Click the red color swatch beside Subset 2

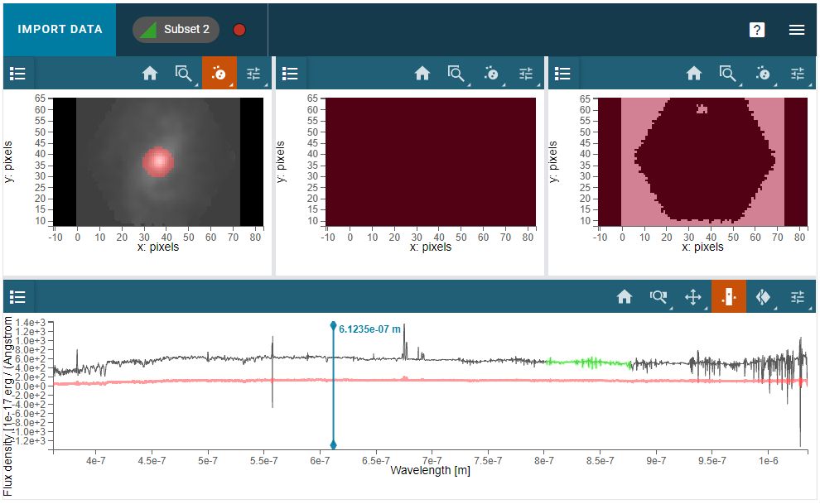[x=239, y=29]
